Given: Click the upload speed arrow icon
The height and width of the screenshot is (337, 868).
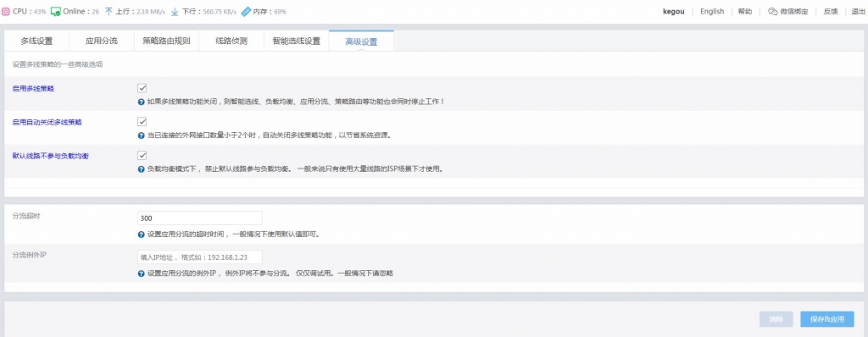Looking at the screenshot, I should (108, 11).
